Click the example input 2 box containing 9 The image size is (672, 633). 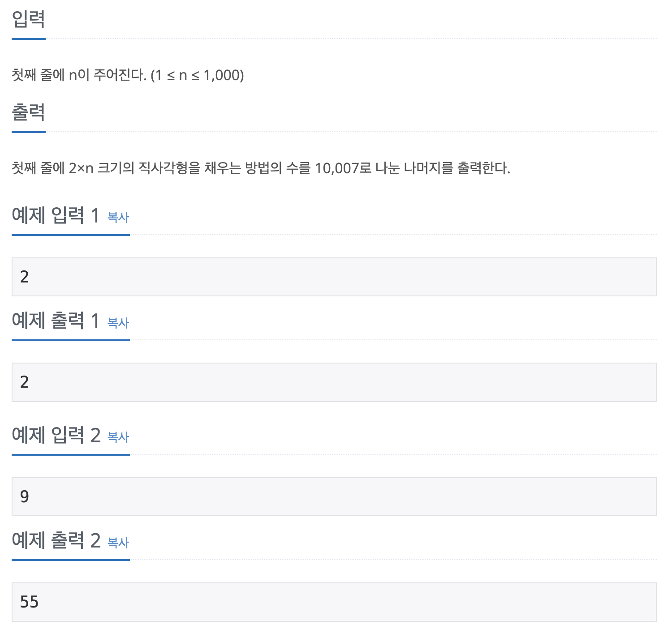click(x=334, y=496)
